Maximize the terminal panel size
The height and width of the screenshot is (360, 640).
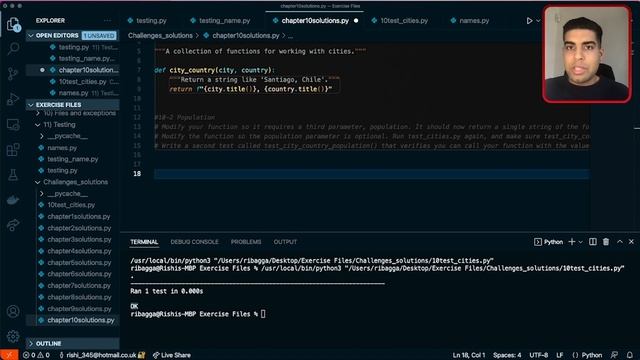[620, 242]
